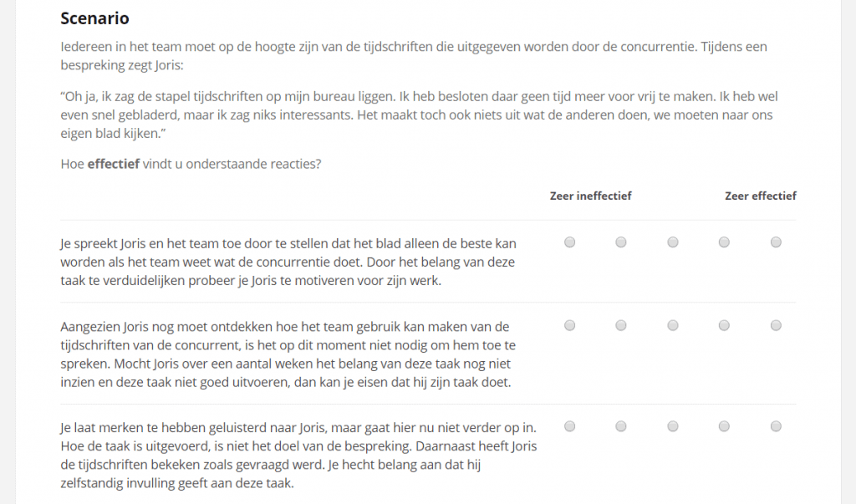856x504 pixels.
Task: Rate the 'Je laat merken' response as very ineffective
Action: [x=570, y=426]
